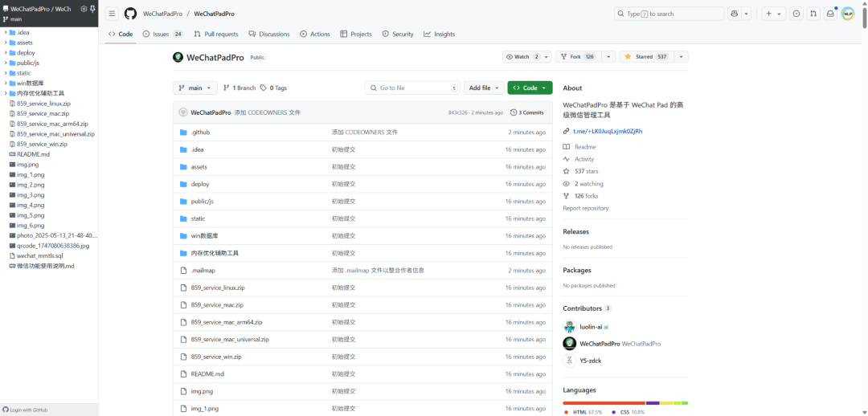Expand the win数据库 folder in sidebar
Screen dimensions: 868x416
(x=6, y=83)
